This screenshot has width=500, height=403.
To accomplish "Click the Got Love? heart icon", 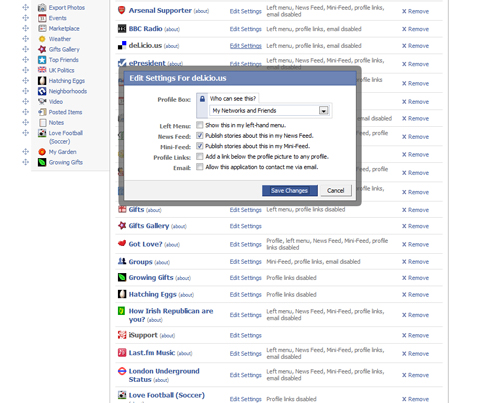I will [122, 243].
